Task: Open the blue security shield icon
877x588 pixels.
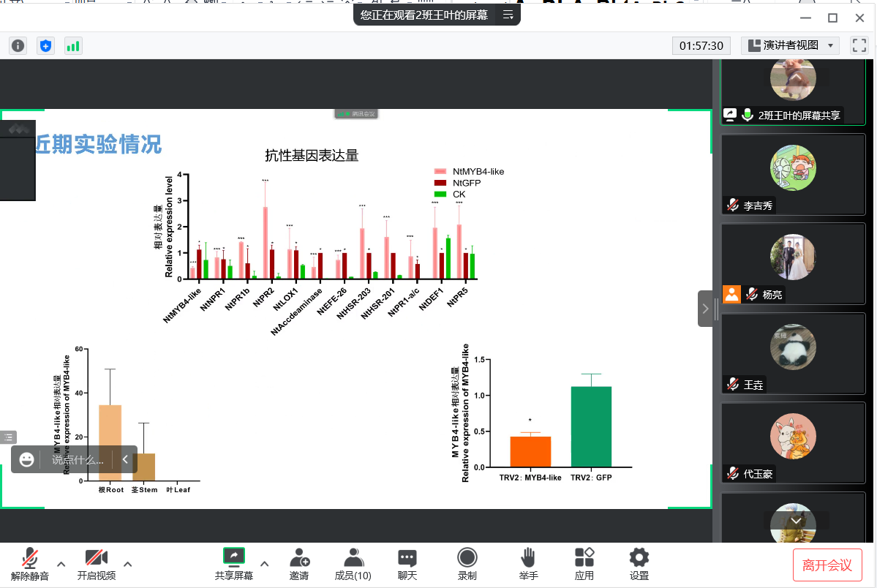Action: click(45, 45)
